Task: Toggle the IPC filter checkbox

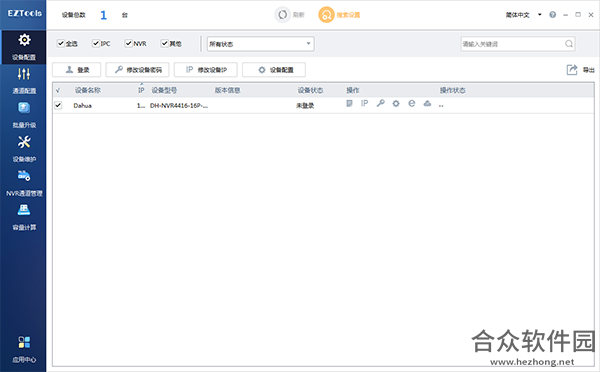Action: coord(96,43)
